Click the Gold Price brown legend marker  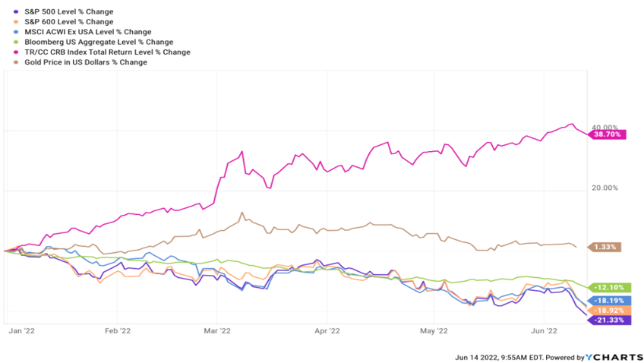coord(8,62)
